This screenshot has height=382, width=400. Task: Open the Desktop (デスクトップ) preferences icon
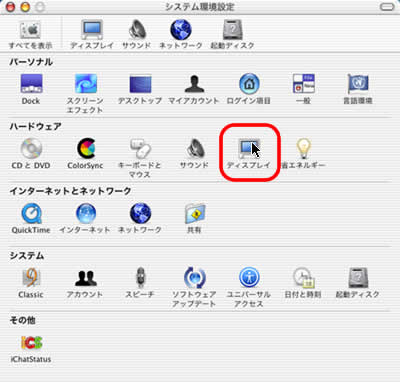coord(140,84)
